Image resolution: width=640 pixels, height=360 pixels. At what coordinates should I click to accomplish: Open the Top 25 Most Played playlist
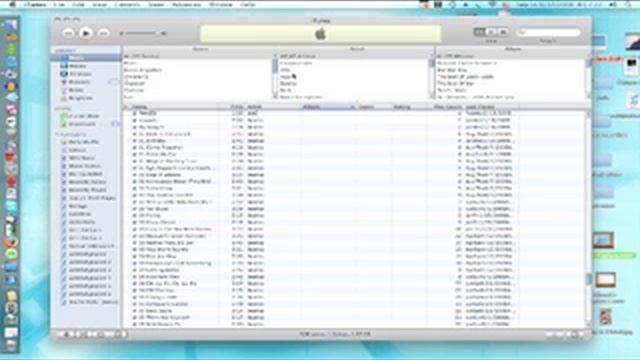(86, 198)
